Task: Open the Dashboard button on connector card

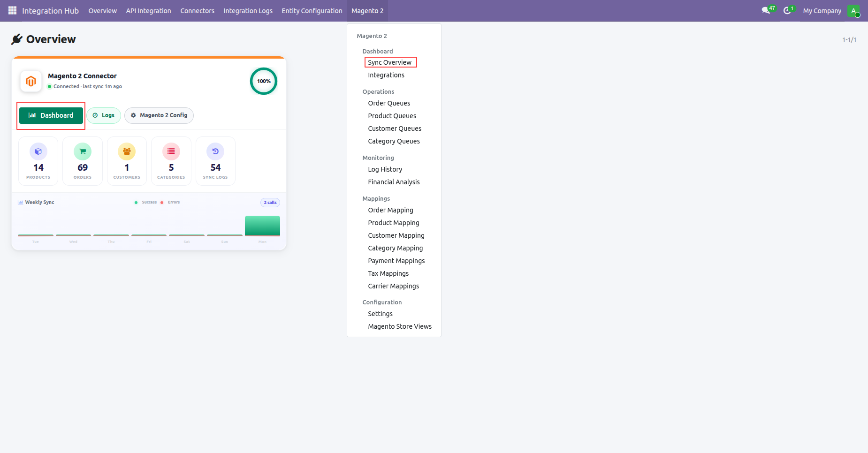Action: coord(51,115)
